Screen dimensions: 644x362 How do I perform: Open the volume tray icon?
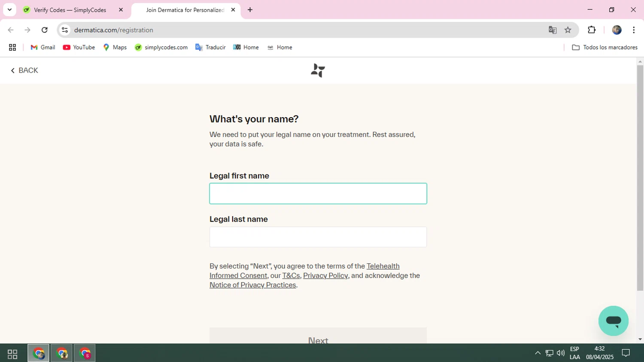click(x=561, y=353)
